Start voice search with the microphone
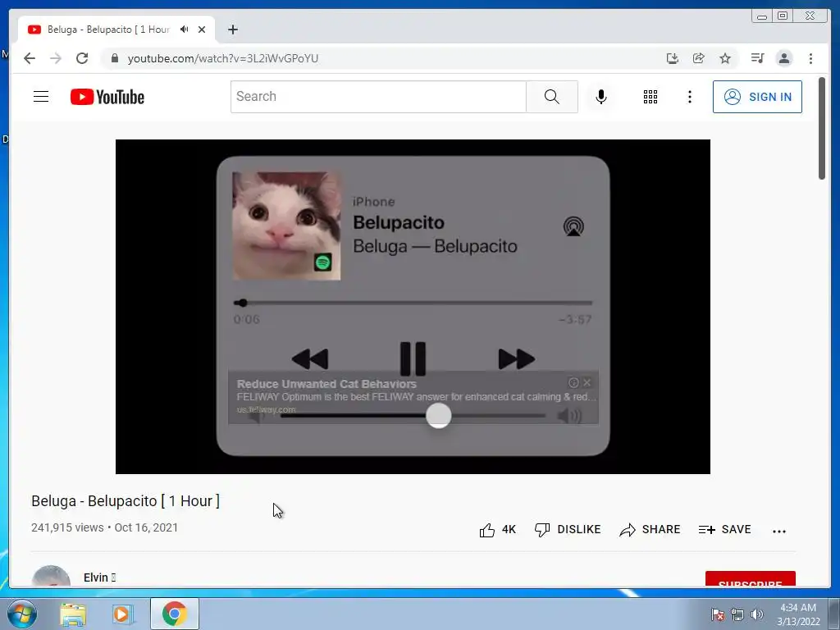Image resolution: width=840 pixels, height=630 pixels. click(x=601, y=97)
